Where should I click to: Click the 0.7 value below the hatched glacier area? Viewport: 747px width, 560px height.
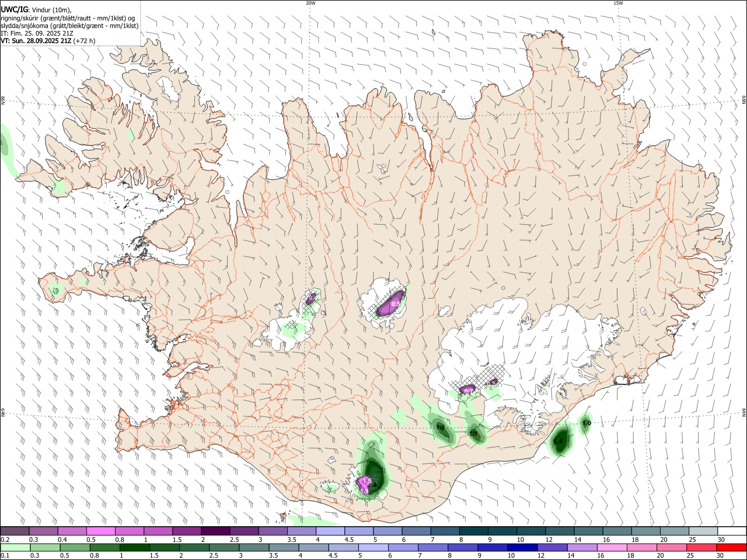click(468, 391)
